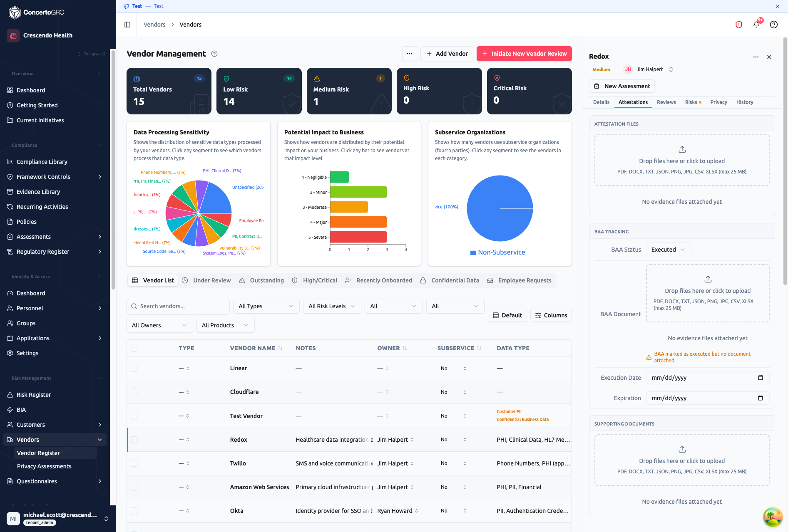Open Settings under Identity & Access
The height and width of the screenshot is (532, 788).
tap(27, 353)
